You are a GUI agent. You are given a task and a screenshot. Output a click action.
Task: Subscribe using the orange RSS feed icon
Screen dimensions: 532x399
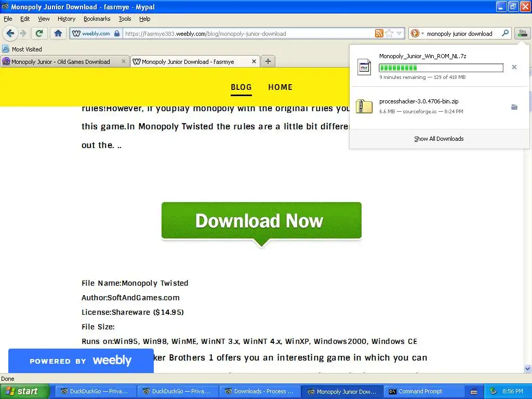pos(379,33)
